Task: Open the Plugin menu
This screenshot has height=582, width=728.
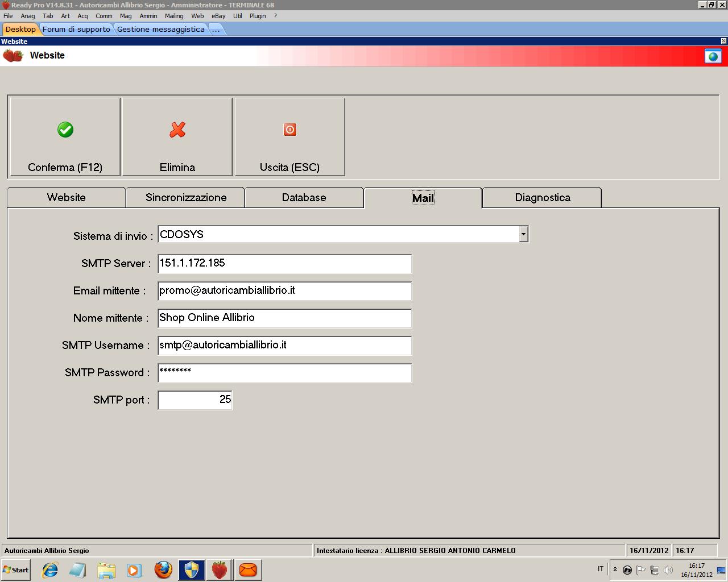Action: 258,16
